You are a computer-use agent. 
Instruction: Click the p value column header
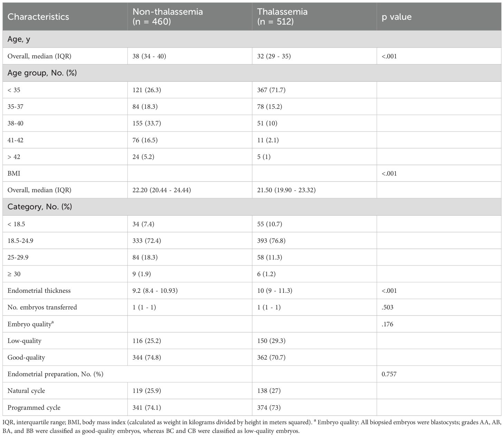click(397, 17)
